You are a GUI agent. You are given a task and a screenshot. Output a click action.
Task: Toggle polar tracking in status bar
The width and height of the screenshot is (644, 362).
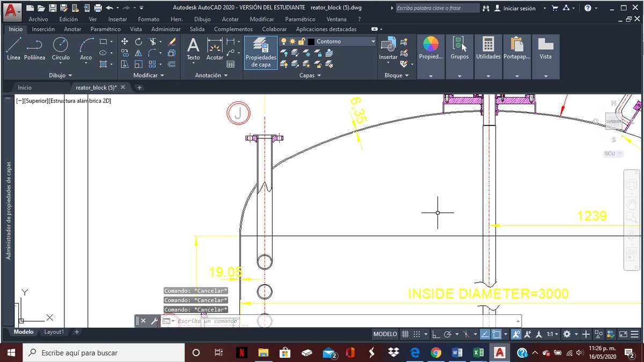pyautogui.click(x=448, y=334)
